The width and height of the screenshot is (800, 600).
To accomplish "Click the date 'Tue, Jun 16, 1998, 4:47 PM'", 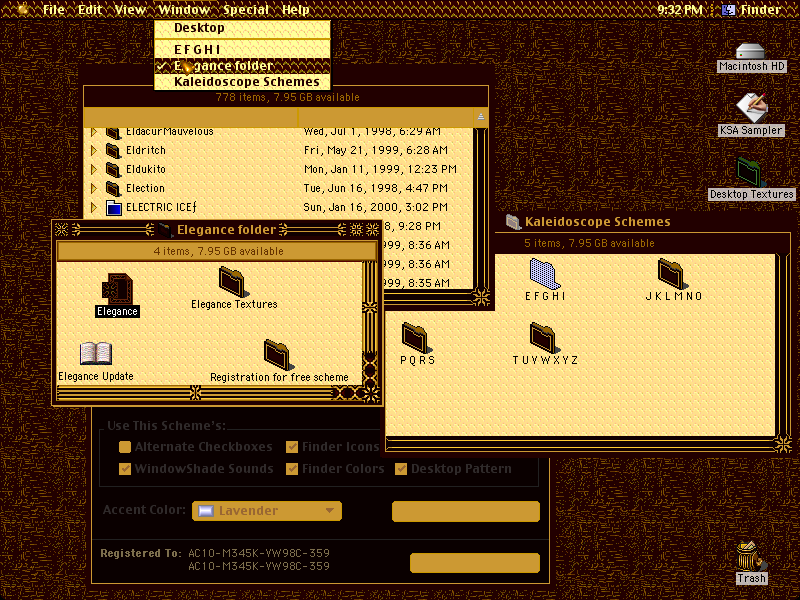I will (x=376, y=188).
